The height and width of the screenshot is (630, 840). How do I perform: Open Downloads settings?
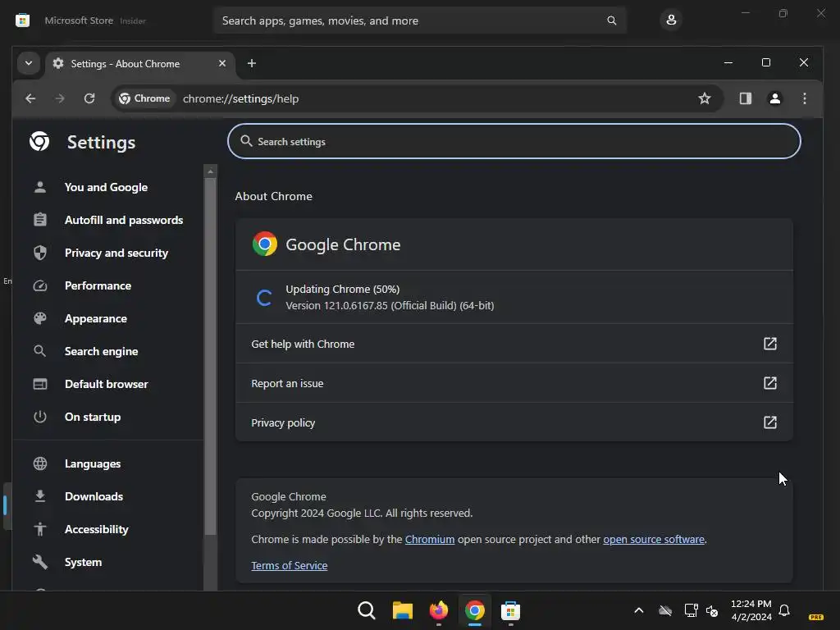tap(94, 496)
